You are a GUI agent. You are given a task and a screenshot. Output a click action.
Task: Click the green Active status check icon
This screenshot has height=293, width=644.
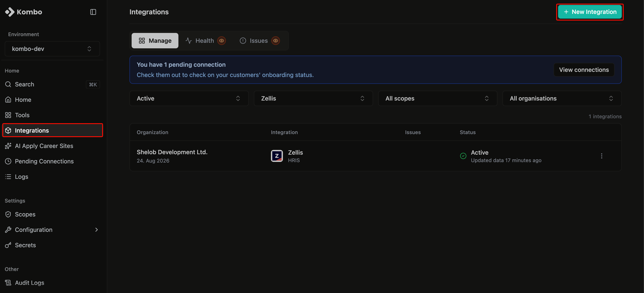pyautogui.click(x=463, y=156)
